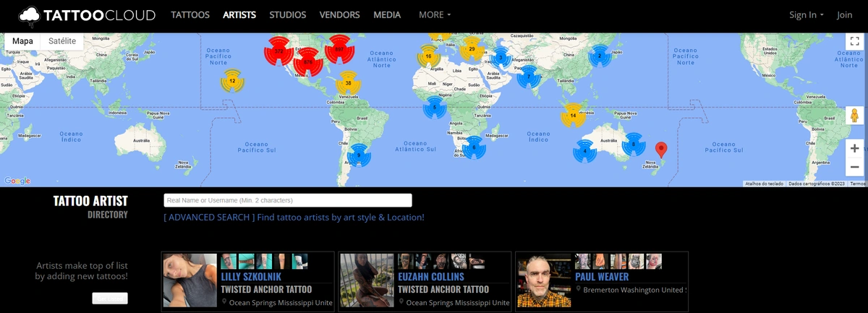Switch the map to Satélite view
The width and height of the screenshot is (868, 313).
(62, 41)
